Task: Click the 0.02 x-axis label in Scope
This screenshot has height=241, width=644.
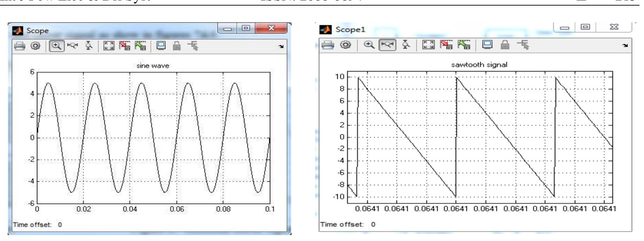Action: coord(83,209)
